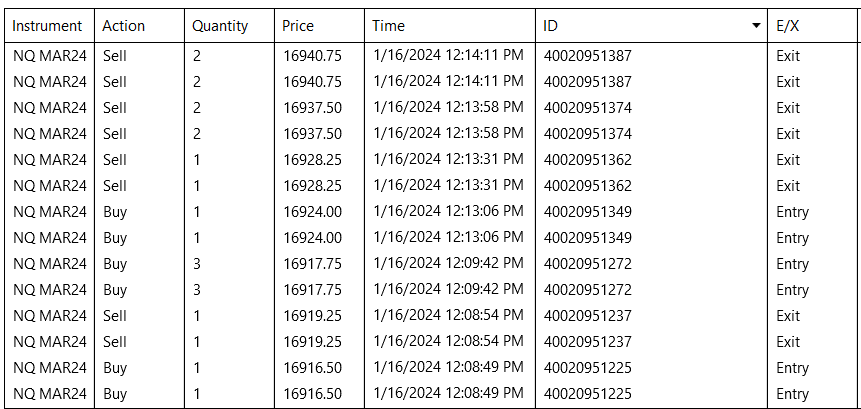Click the upper 16937.50 price cell
861x409 pixels.
[313, 108]
